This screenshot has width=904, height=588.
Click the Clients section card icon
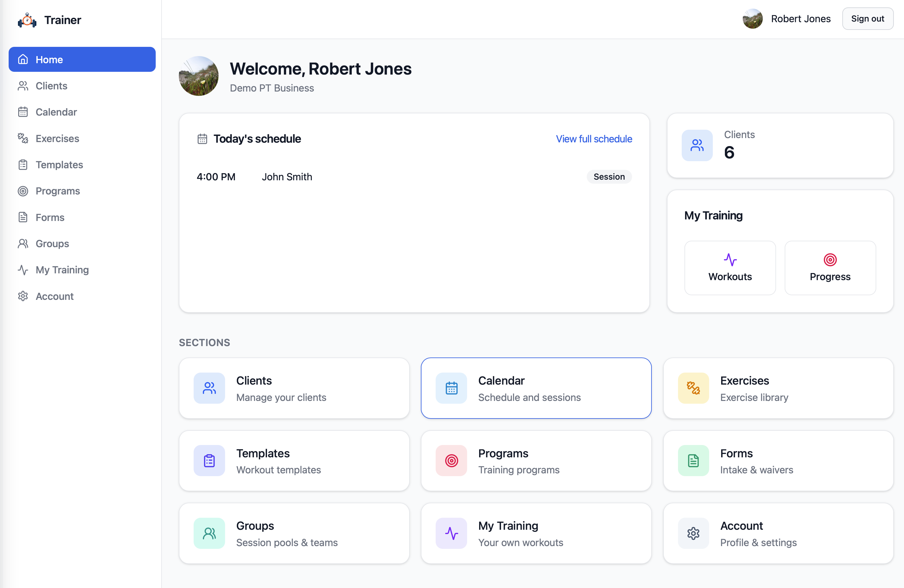coord(209,388)
